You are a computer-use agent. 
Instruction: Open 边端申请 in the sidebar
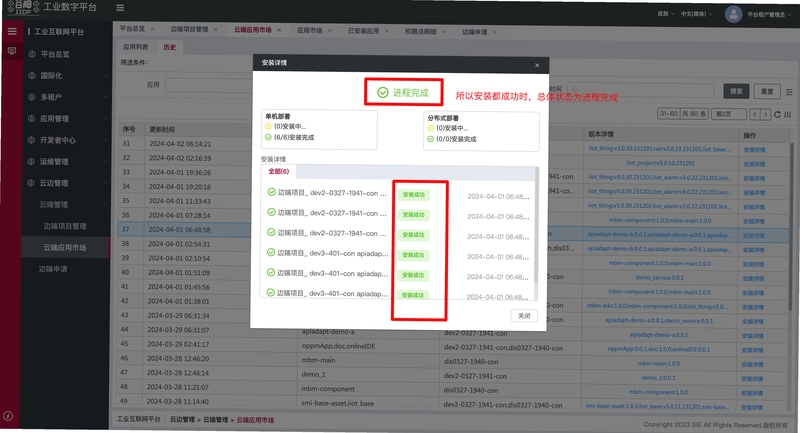tap(53, 269)
